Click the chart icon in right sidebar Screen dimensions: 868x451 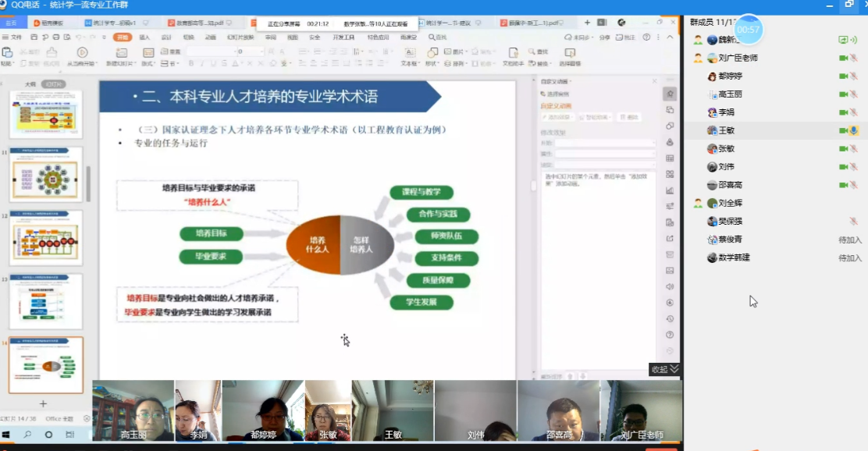pos(670,190)
